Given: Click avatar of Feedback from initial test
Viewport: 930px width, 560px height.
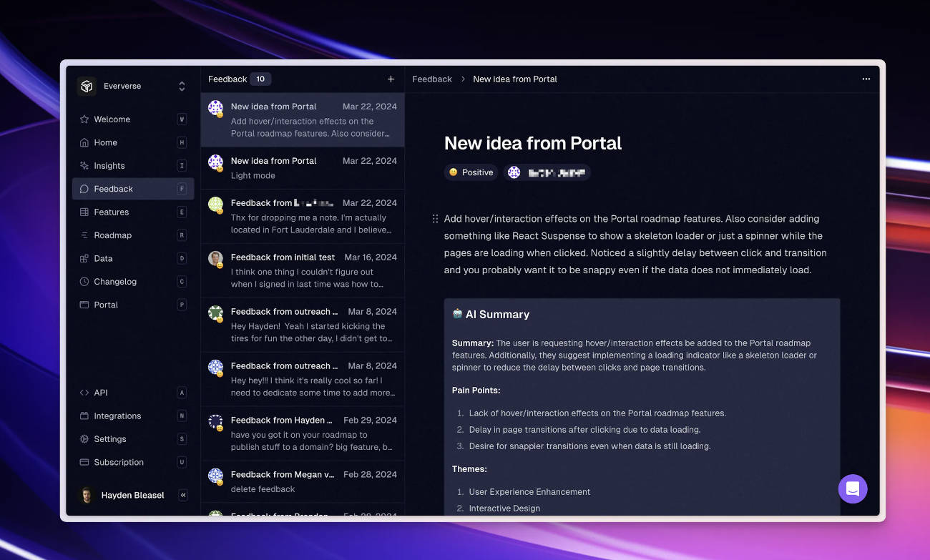Looking at the screenshot, I should 215,258.
